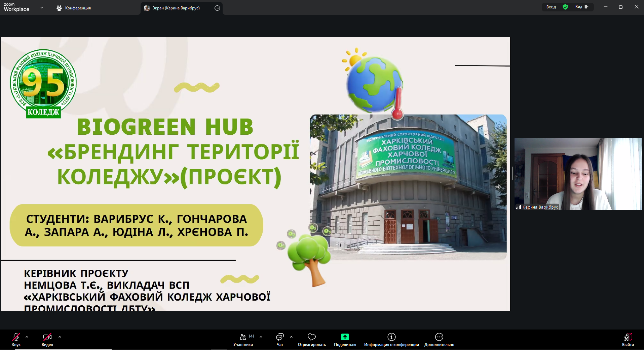Expand video options arrow next to Видео
The height and width of the screenshot is (350, 644).
coord(60,337)
